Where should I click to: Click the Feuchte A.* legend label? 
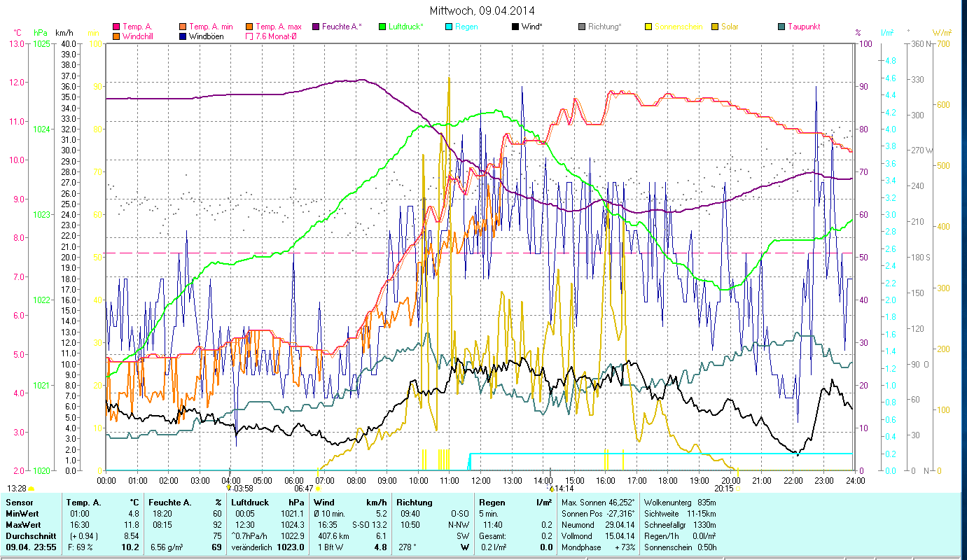click(x=342, y=27)
